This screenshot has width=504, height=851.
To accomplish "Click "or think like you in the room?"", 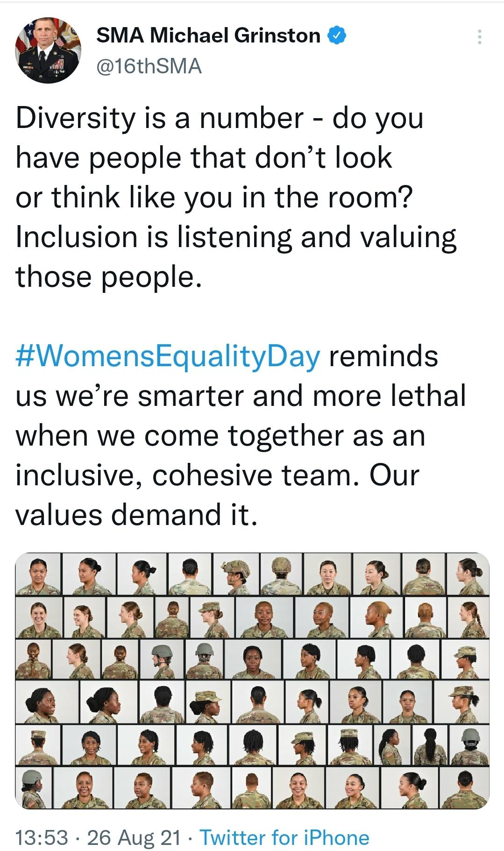I will 214,197.
